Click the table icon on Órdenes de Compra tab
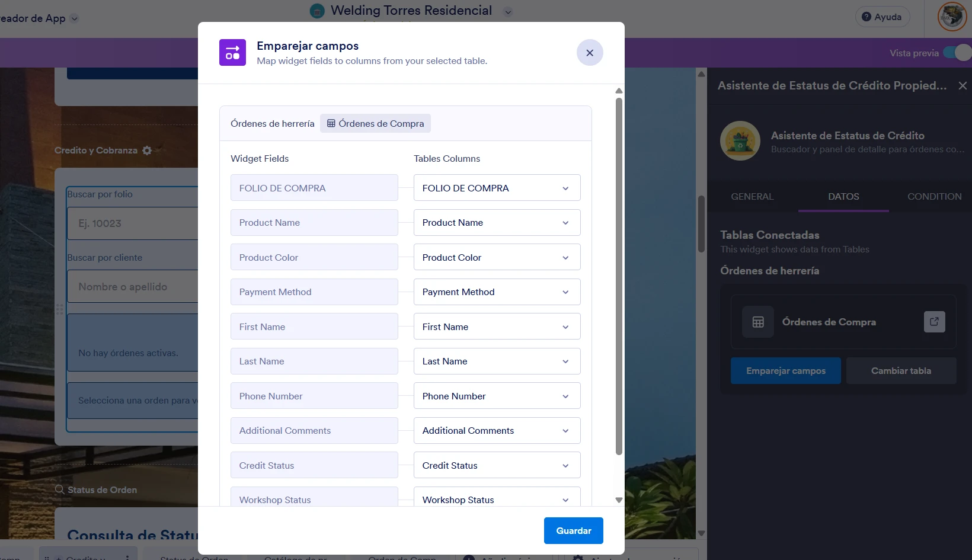 click(x=331, y=123)
